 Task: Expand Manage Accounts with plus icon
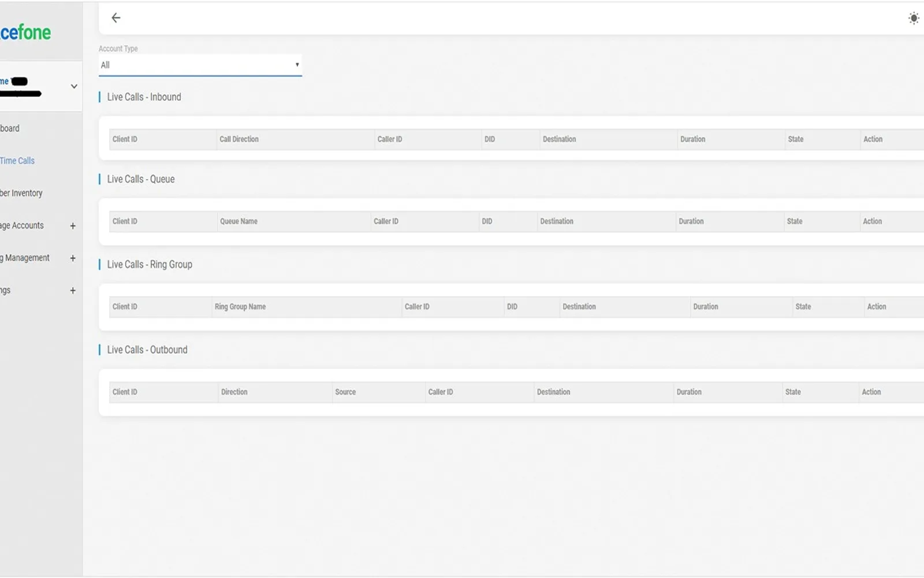point(73,226)
